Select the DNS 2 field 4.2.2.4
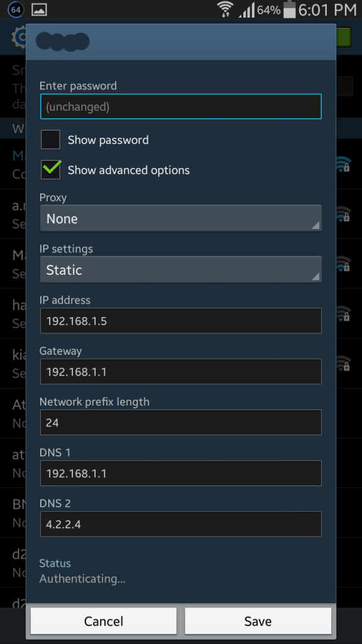 [180, 524]
